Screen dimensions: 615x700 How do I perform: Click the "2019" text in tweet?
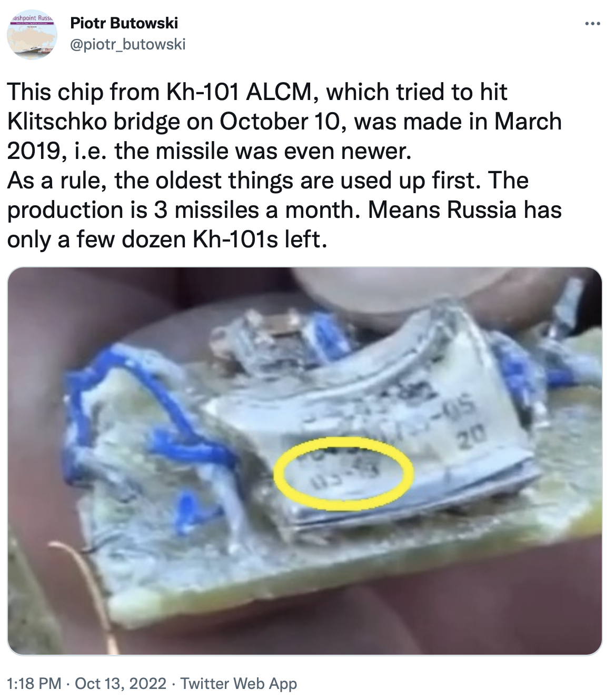click(x=33, y=151)
